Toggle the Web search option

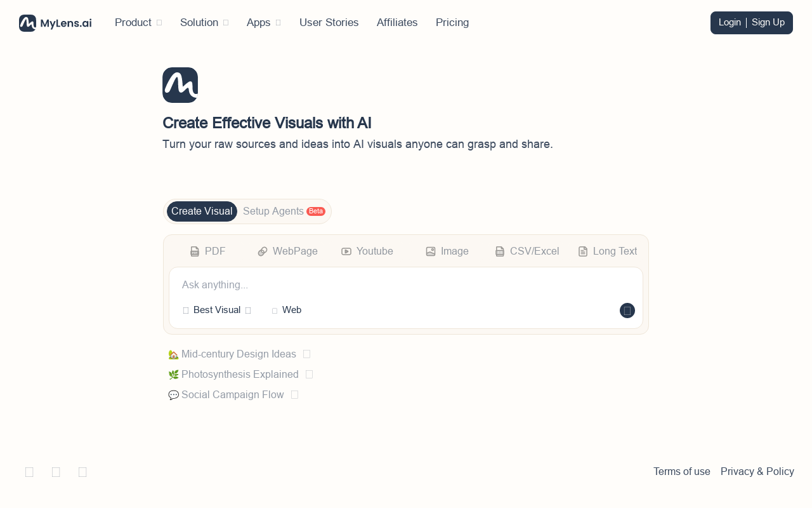coord(286,310)
